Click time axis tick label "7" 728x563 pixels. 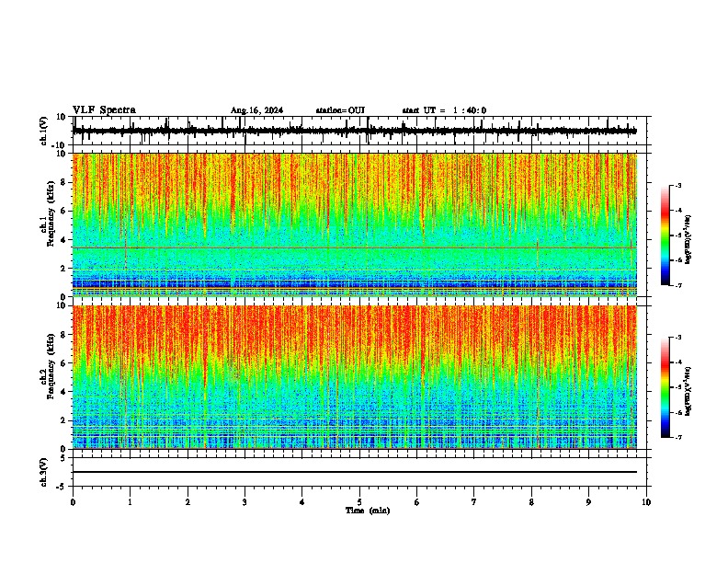tap(474, 502)
